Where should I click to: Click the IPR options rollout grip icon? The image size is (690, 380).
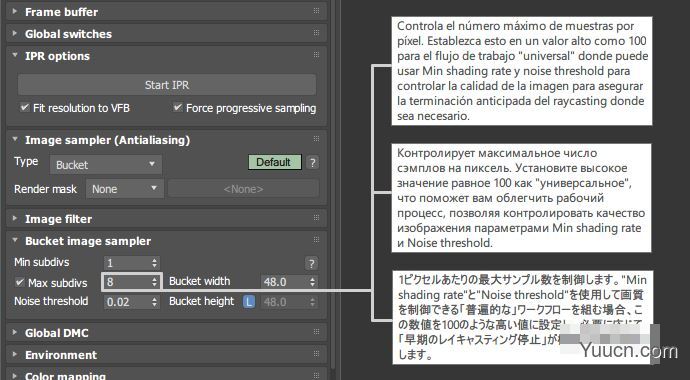pyautogui.click(x=316, y=55)
